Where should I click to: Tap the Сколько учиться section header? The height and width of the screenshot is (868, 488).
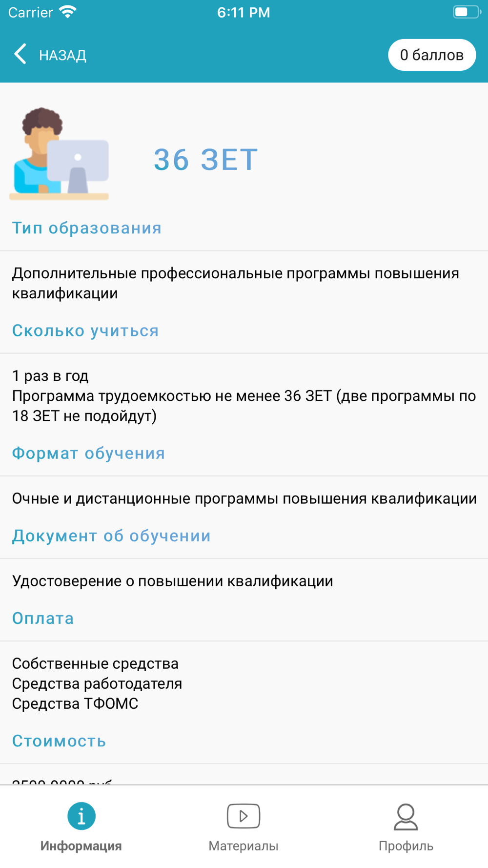[85, 331]
